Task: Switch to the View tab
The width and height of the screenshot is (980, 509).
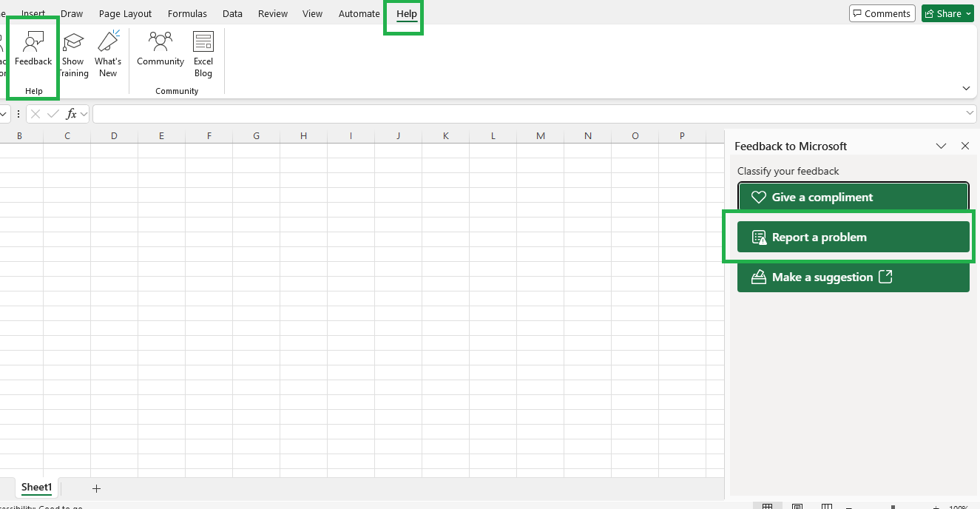Action: pyautogui.click(x=313, y=13)
